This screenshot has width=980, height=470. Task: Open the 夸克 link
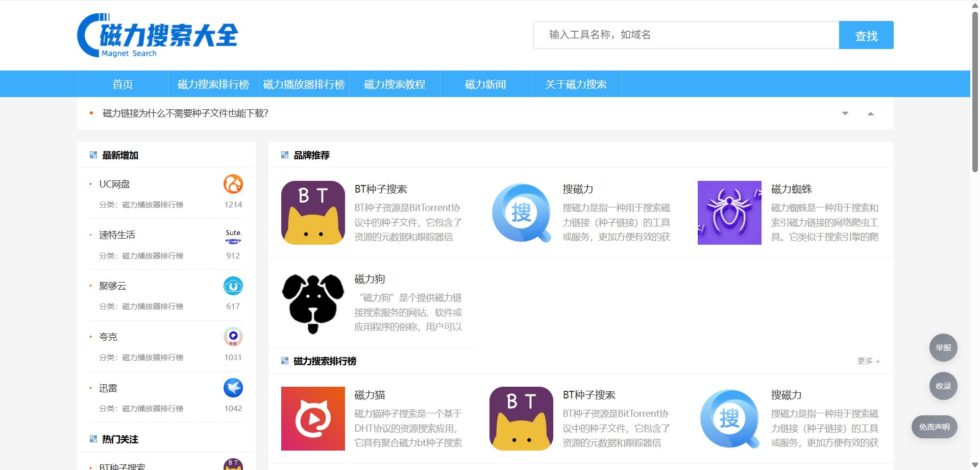click(x=108, y=337)
